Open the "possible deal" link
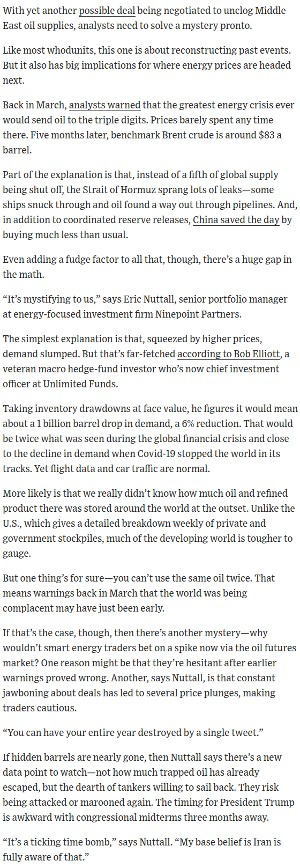The image size is (300, 868). click(107, 11)
